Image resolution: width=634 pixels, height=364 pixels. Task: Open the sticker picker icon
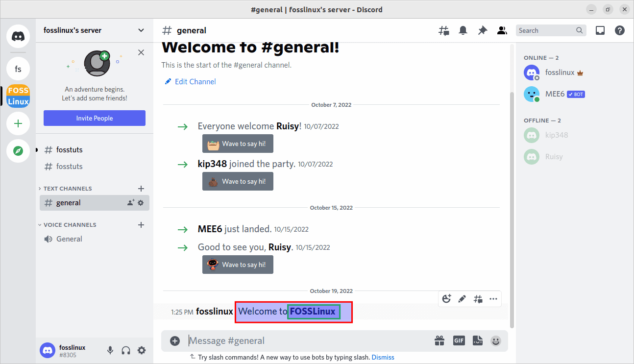(x=478, y=340)
